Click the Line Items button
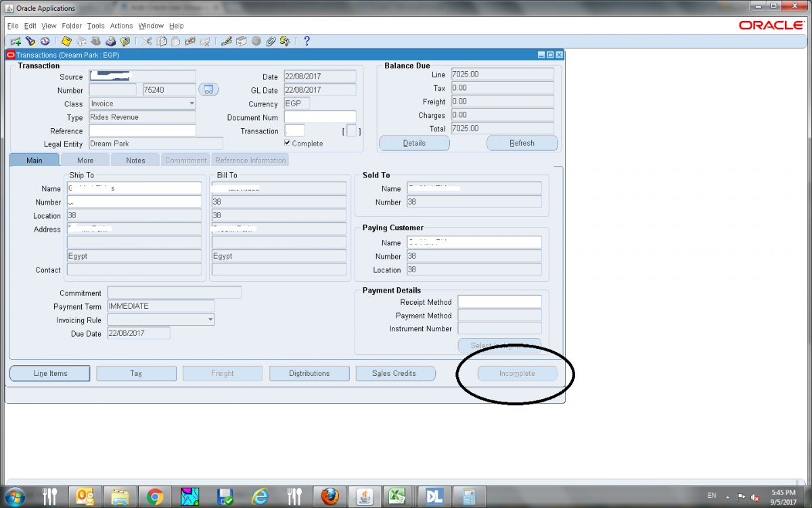This screenshot has height=508, width=812. (49, 373)
